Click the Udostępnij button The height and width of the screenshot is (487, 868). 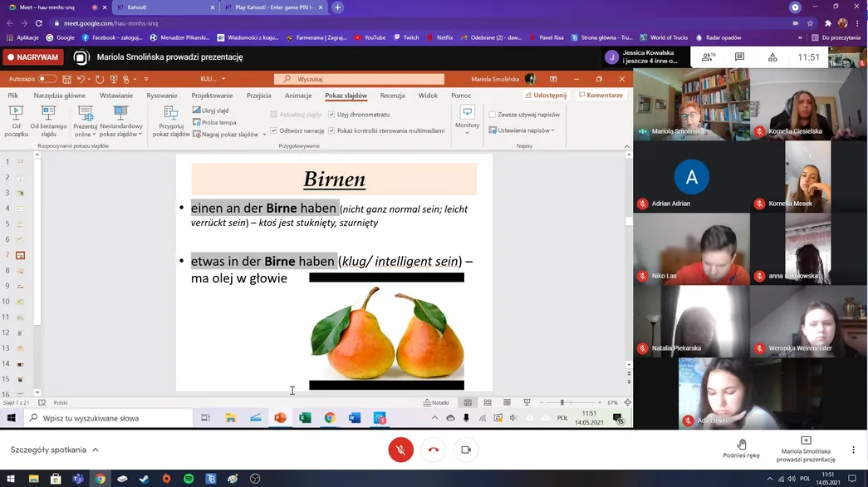coord(546,96)
